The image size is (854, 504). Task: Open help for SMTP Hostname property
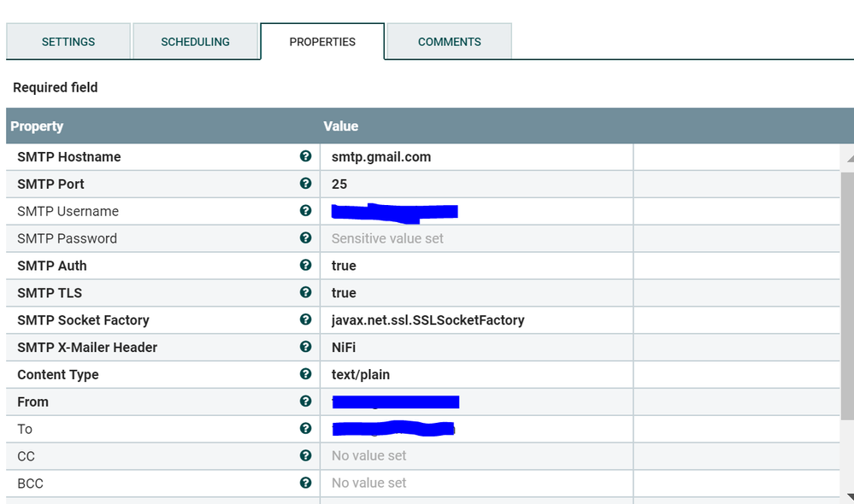pyautogui.click(x=305, y=156)
